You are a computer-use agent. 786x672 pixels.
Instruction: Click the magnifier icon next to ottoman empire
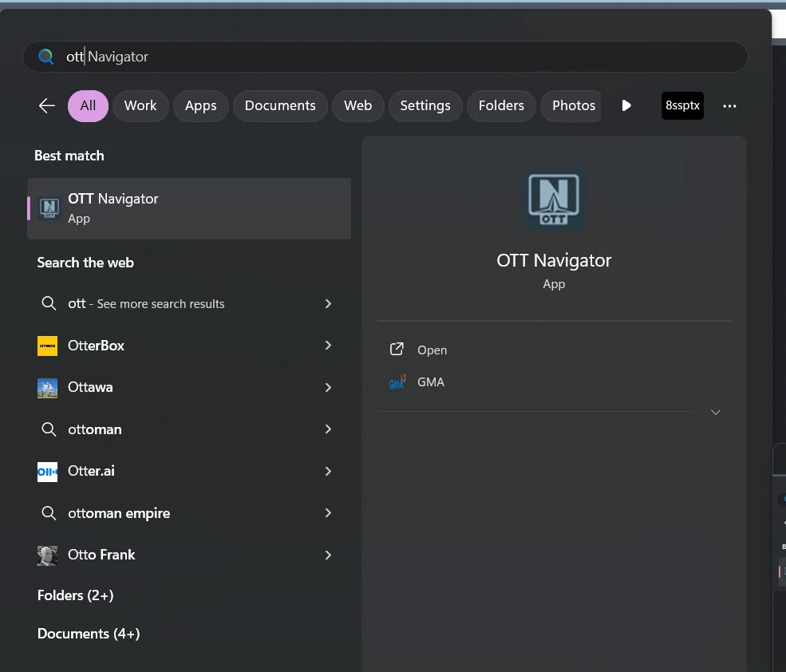pyautogui.click(x=49, y=513)
